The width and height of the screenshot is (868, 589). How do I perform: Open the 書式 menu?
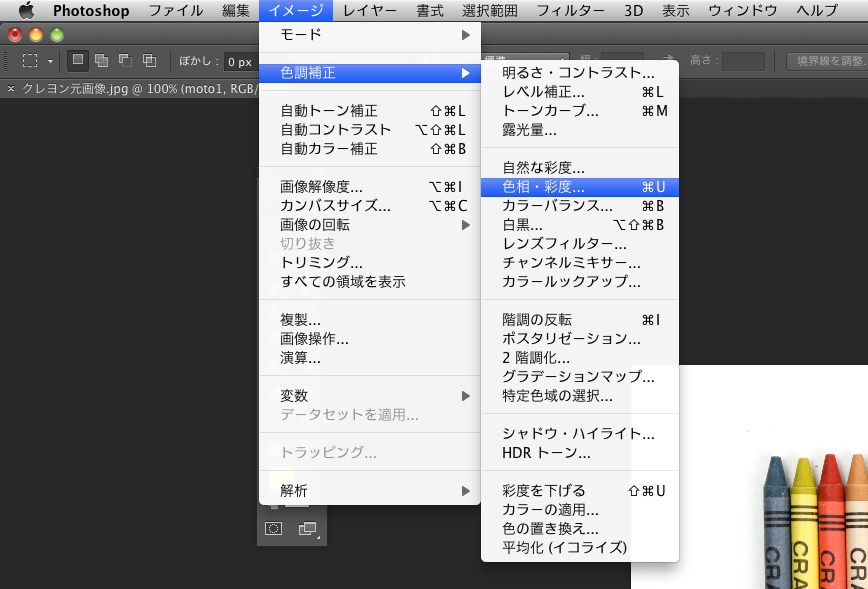tap(430, 11)
